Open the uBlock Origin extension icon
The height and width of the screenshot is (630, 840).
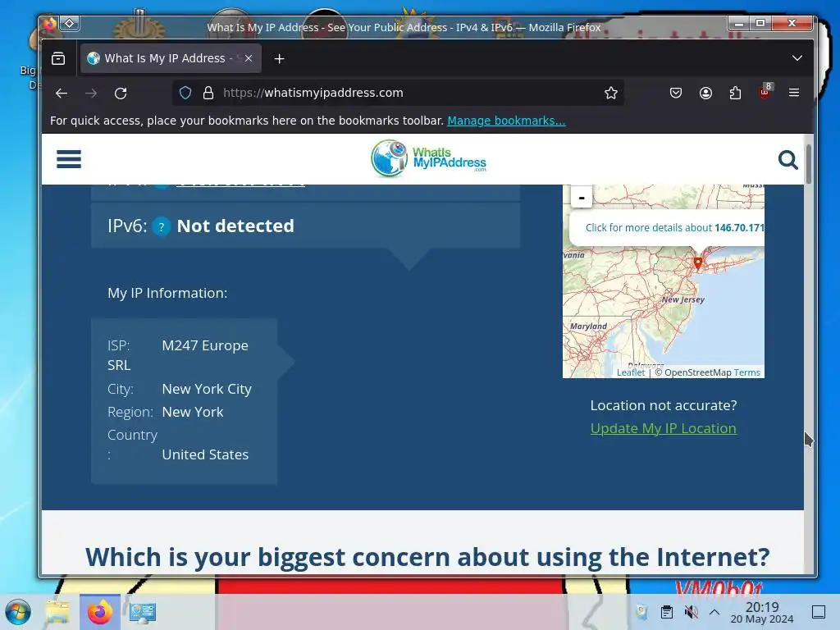click(x=765, y=92)
